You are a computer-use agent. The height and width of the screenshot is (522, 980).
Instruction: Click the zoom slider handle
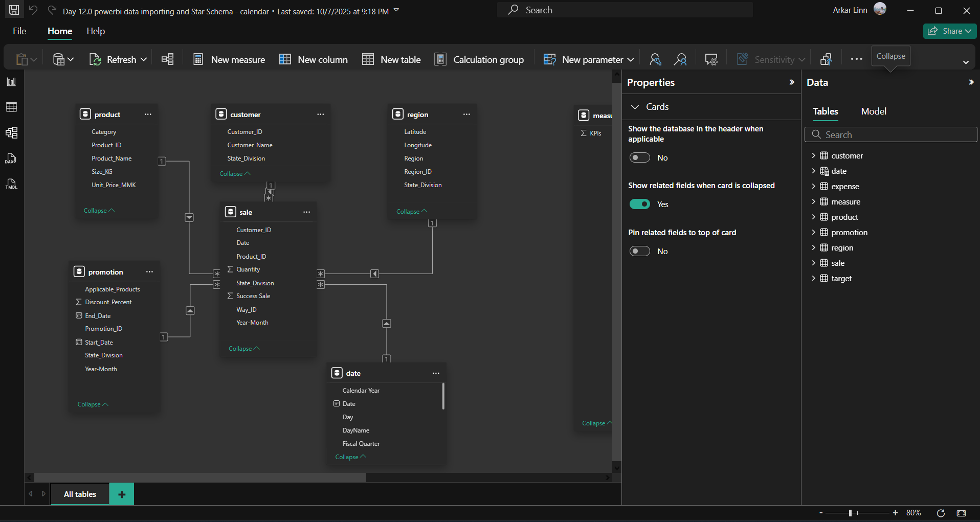(850, 513)
